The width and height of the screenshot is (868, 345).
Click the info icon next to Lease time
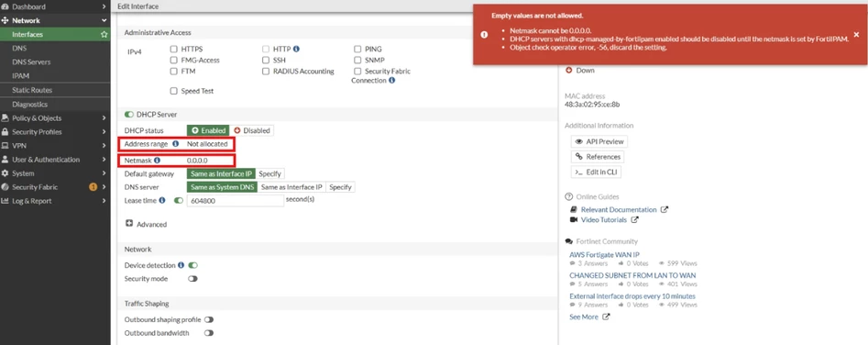point(162,200)
